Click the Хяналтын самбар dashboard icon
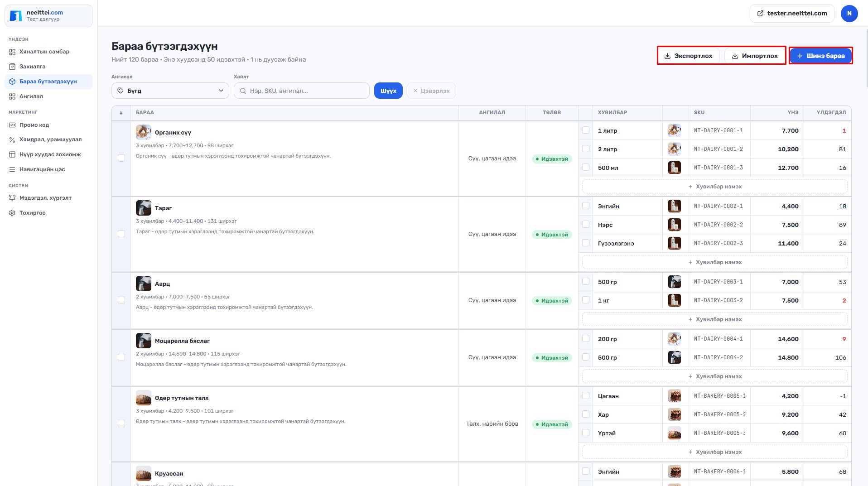This screenshot has width=868, height=486. (12, 52)
